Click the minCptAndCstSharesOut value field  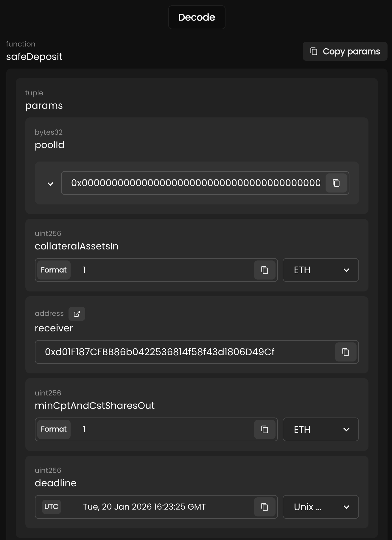164,429
